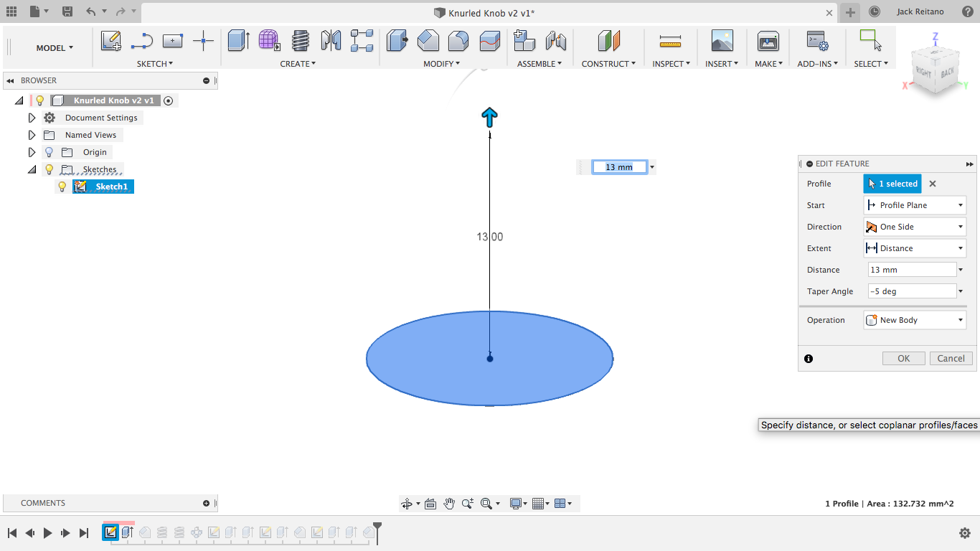The width and height of the screenshot is (980, 551).
Task: Open the SKETCH menu
Action: point(155,64)
